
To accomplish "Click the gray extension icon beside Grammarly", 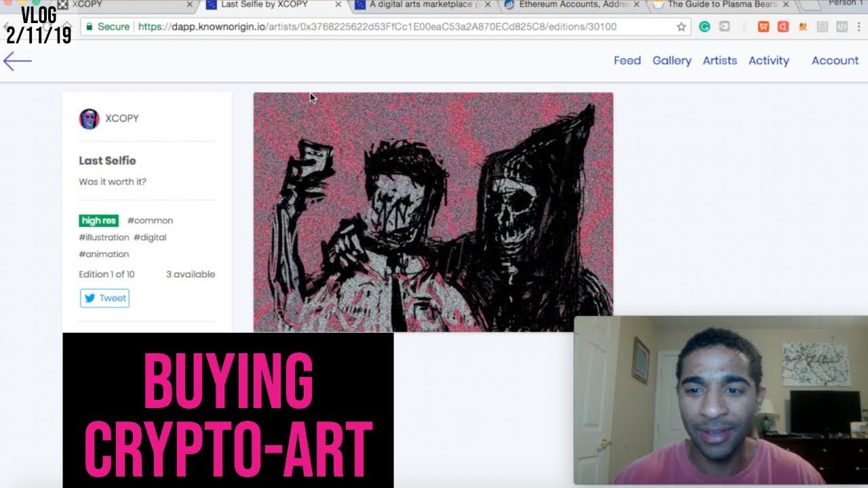I will [x=724, y=27].
